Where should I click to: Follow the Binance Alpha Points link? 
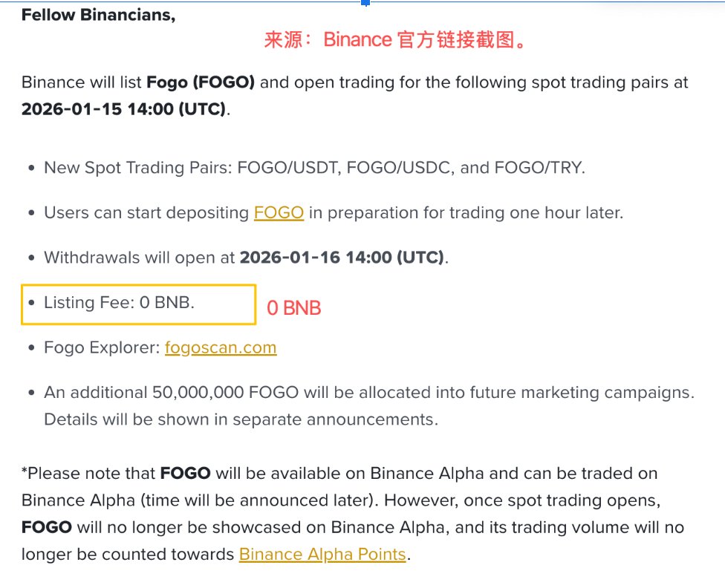pyautogui.click(x=322, y=555)
